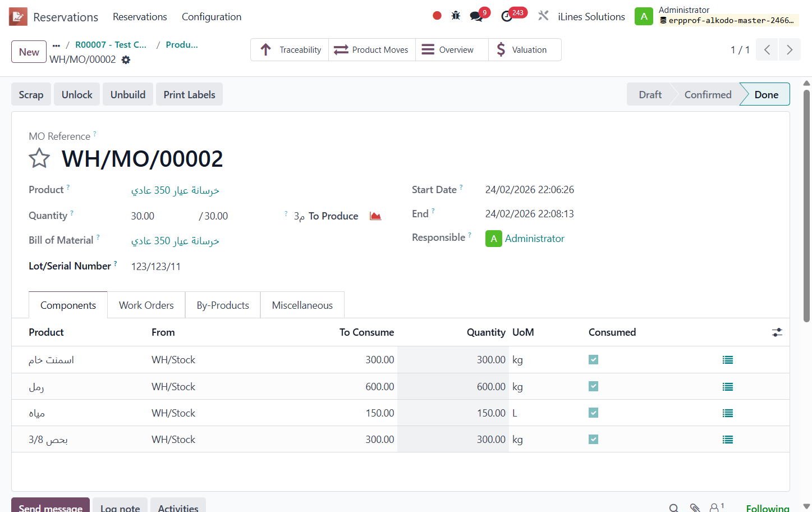Switch to the By-Products tab
Image resolution: width=812 pixels, height=512 pixels.
click(223, 305)
